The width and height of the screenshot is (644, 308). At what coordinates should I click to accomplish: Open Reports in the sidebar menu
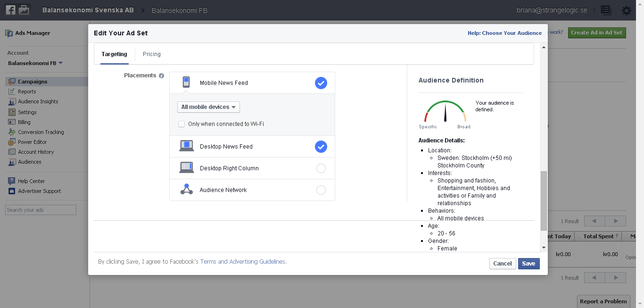(27, 92)
